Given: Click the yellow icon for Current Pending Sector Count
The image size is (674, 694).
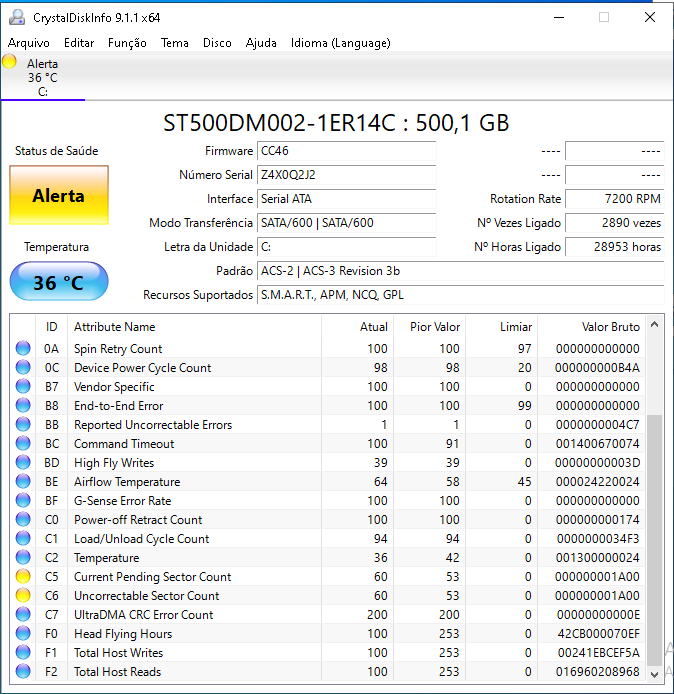Looking at the screenshot, I should click(x=23, y=577).
